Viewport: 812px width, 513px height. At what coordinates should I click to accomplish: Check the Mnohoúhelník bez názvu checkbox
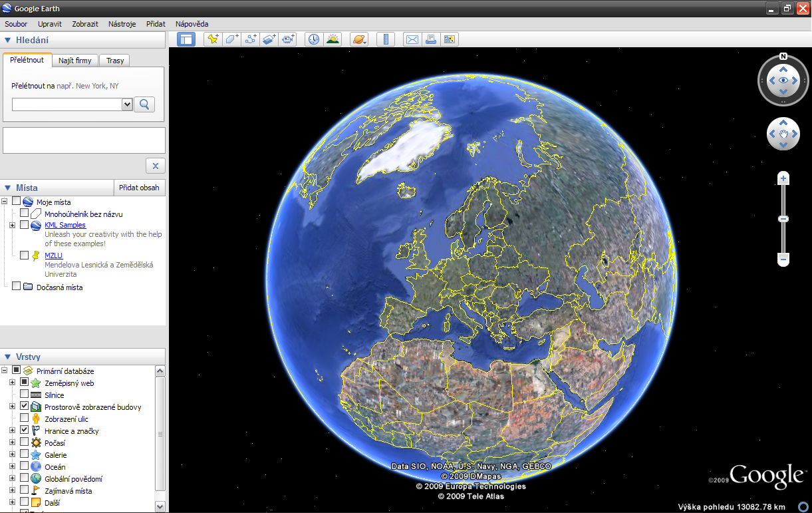(25, 214)
